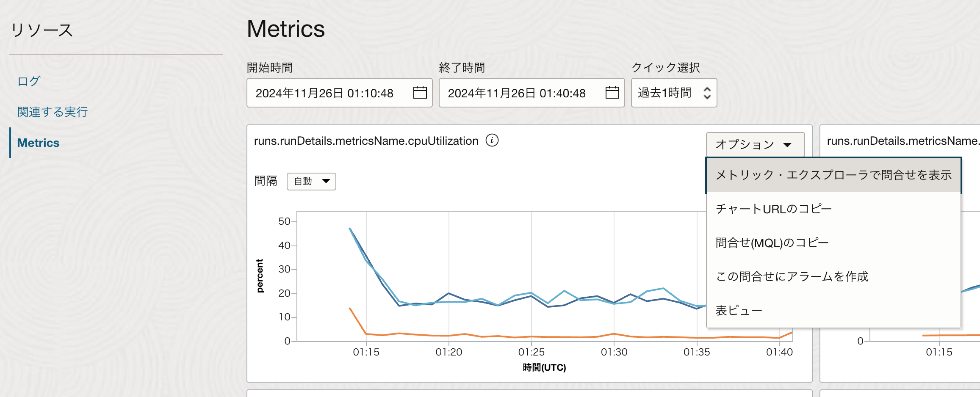Open the 関連する実行 link
This screenshot has height=397, width=980.
tap(53, 112)
